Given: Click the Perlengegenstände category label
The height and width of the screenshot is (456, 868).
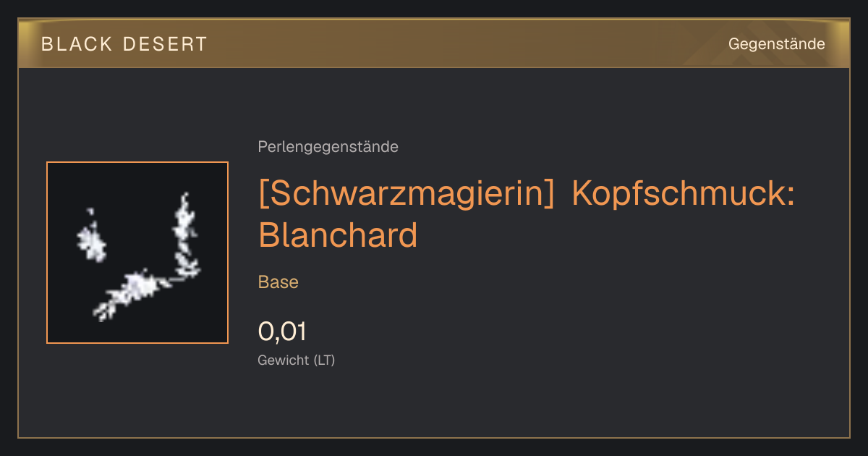Looking at the screenshot, I should 328,147.
